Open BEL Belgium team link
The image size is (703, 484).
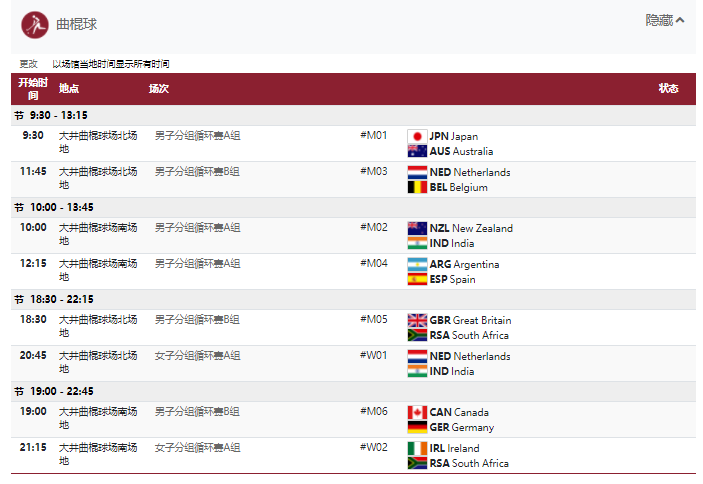point(459,187)
